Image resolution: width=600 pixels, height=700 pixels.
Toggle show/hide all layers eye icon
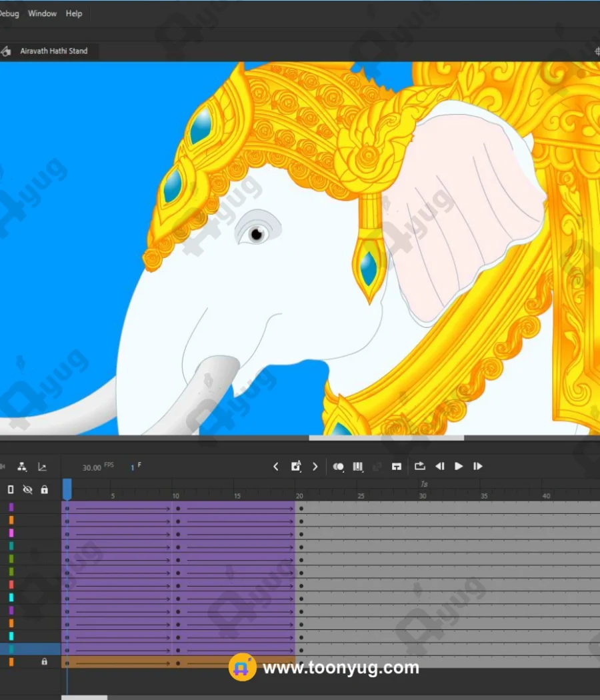[x=27, y=489]
